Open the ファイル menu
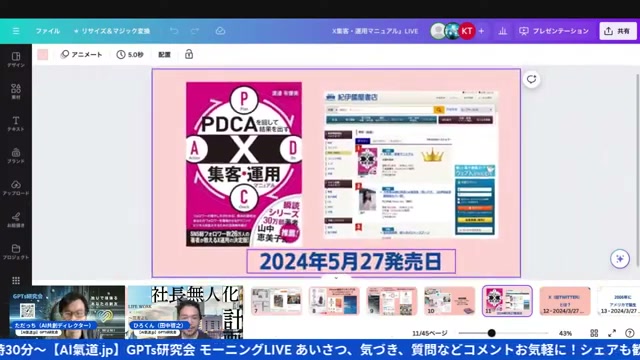 pos(47,31)
